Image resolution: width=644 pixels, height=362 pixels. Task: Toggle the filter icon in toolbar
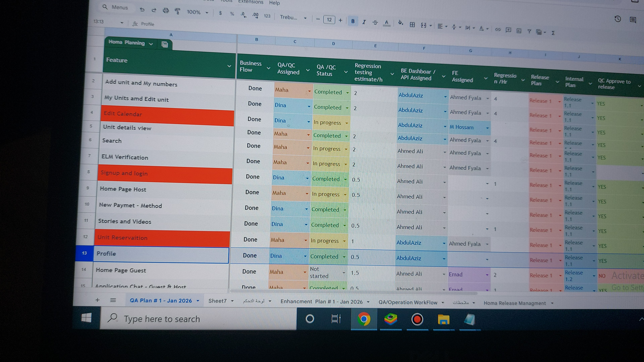click(x=529, y=31)
